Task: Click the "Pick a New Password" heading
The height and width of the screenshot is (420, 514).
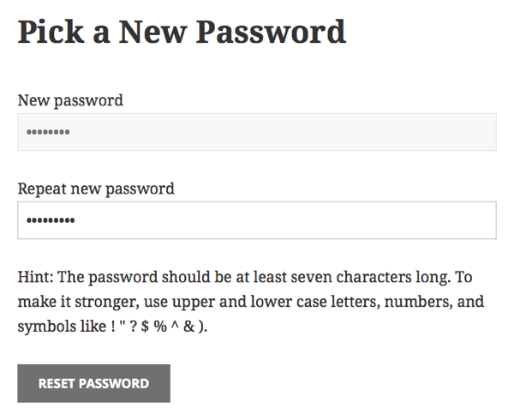Action: click(x=182, y=33)
